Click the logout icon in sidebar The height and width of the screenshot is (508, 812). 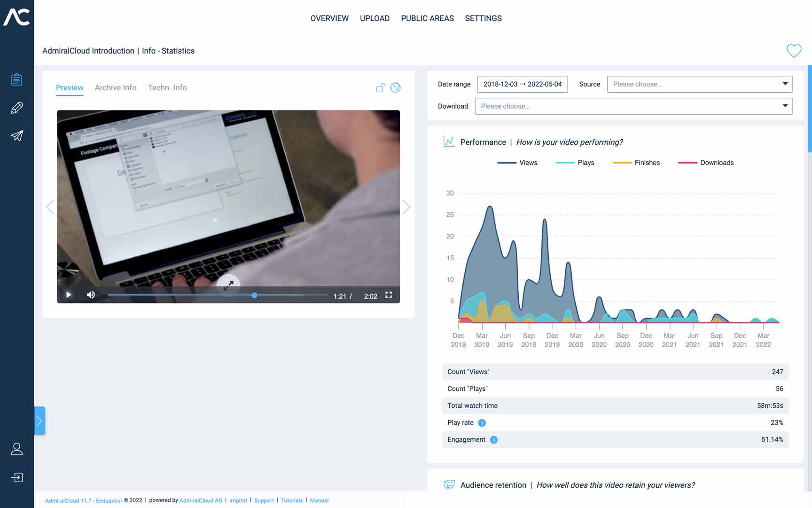[x=17, y=477]
